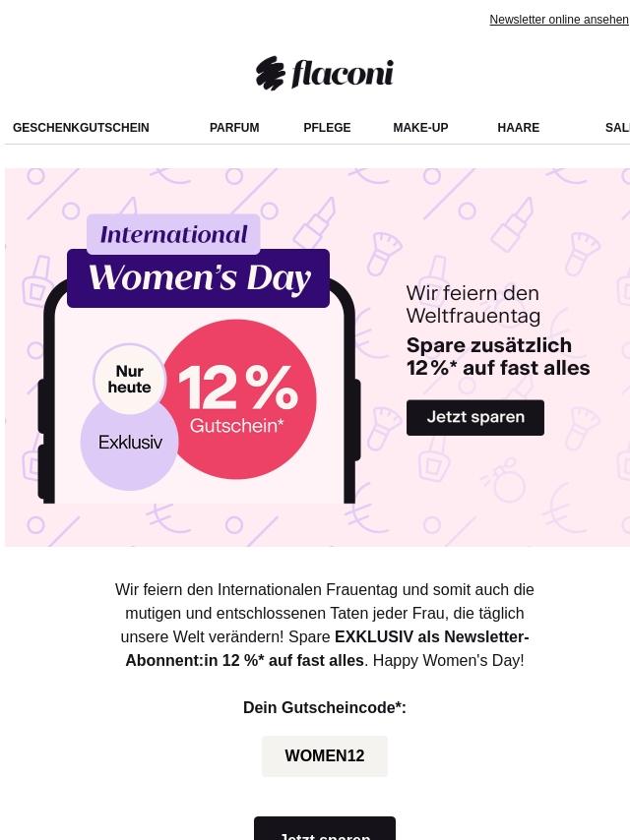
Task: Click the International lilac label
Action: [173, 234]
